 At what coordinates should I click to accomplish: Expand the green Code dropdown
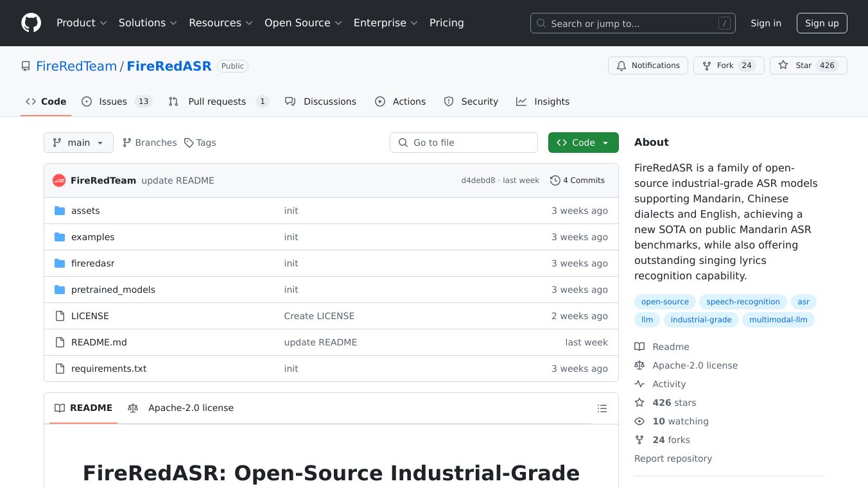coord(583,143)
